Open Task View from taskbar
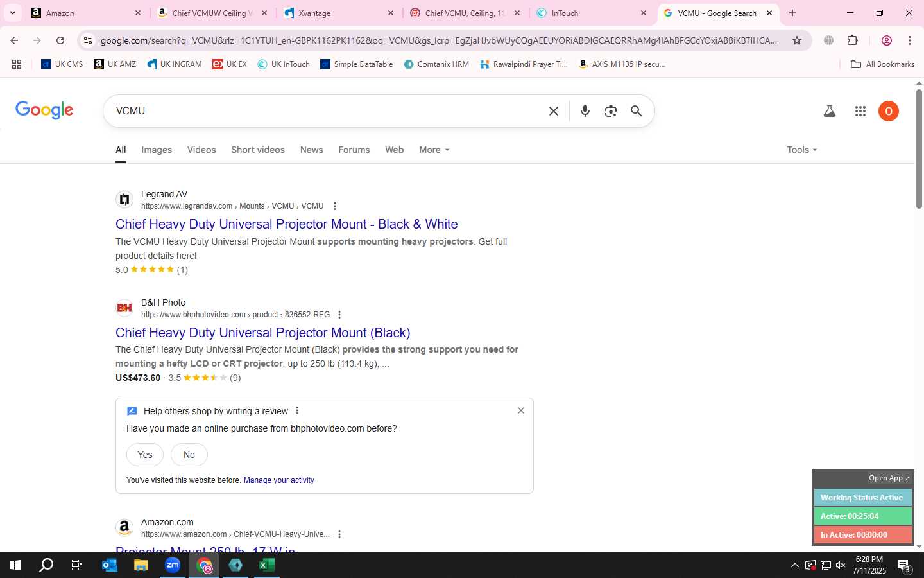Screen dimensions: 924x578 [x=77, y=565]
